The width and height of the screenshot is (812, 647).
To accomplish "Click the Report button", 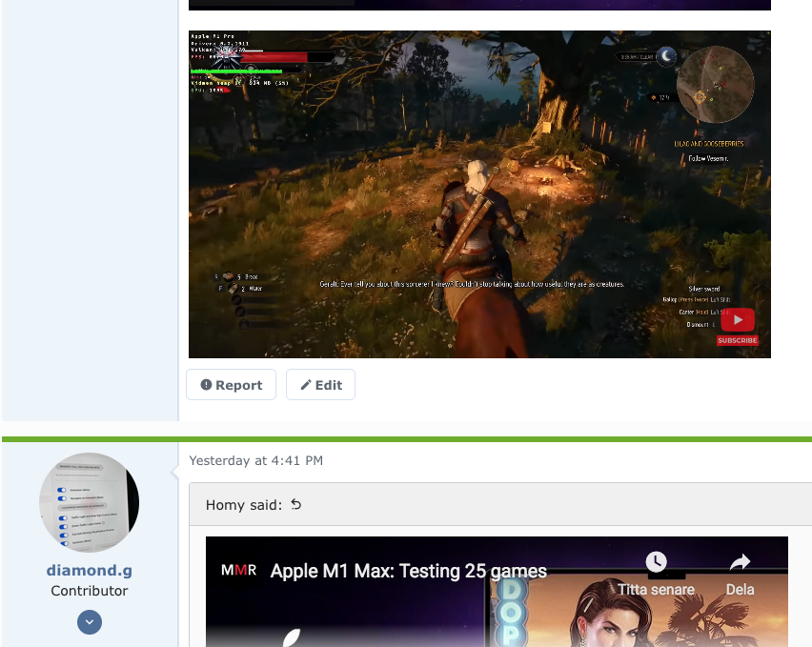I will click(231, 385).
